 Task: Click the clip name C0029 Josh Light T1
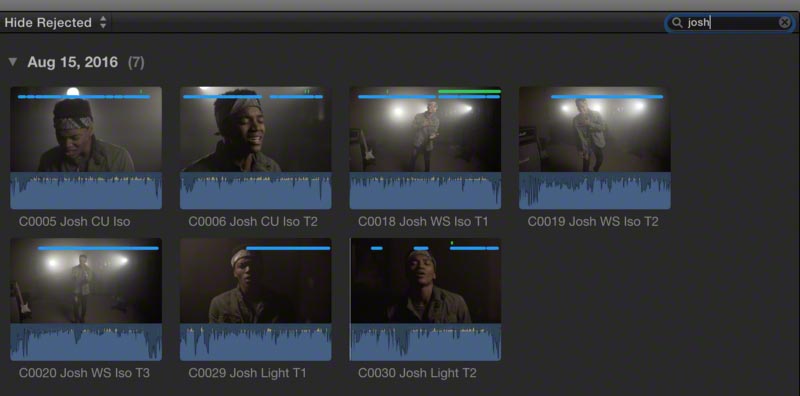[x=247, y=373]
